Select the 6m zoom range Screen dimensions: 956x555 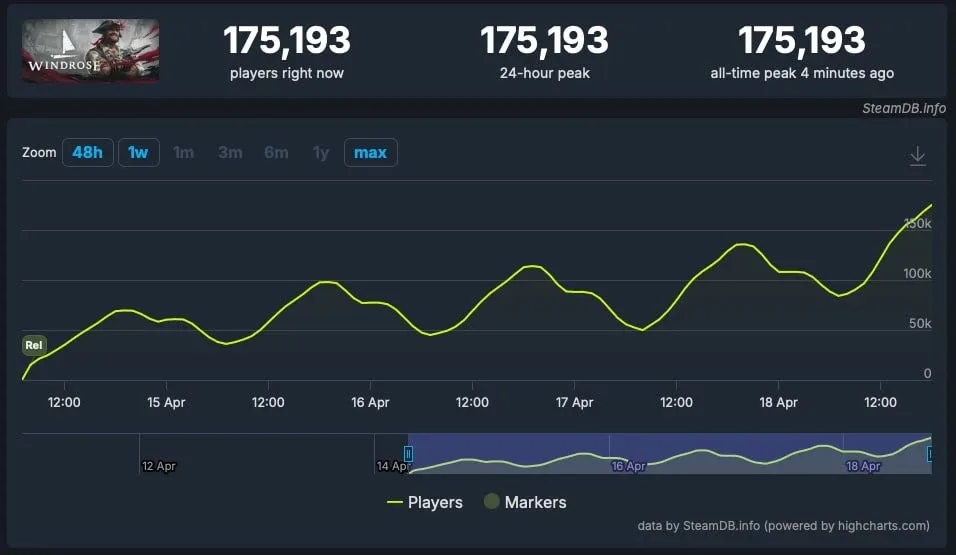click(276, 153)
